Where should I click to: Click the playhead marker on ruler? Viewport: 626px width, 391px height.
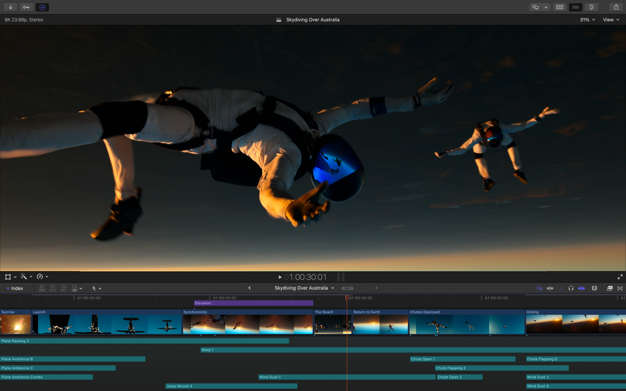347,298
